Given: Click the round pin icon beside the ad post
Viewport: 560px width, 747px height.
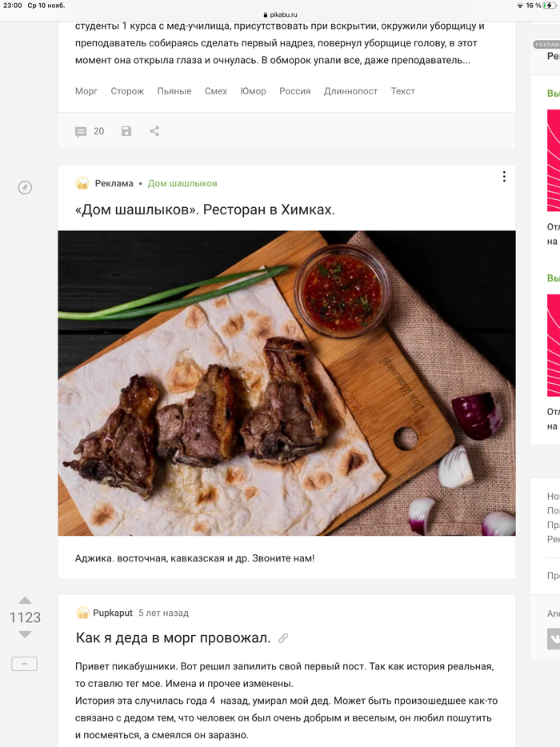Looking at the screenshot, I should pyautogui.click(x=25, y=187).
